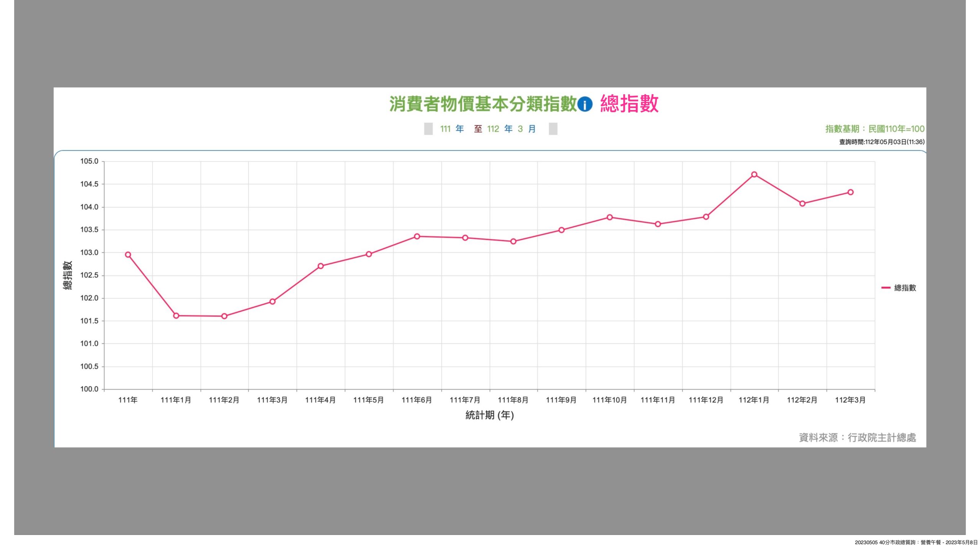Click the blue info icon beside the title
Viewport: 980px width, 551px height.
pos(585,104)
